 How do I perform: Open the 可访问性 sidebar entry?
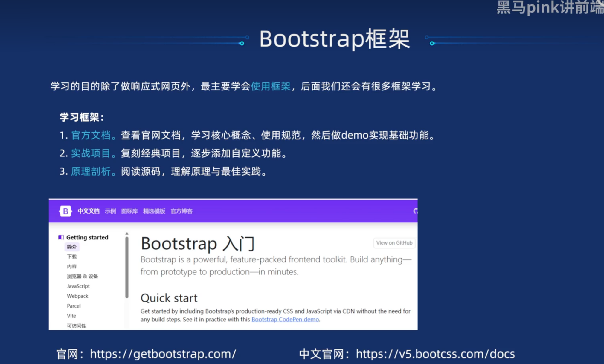77,325
